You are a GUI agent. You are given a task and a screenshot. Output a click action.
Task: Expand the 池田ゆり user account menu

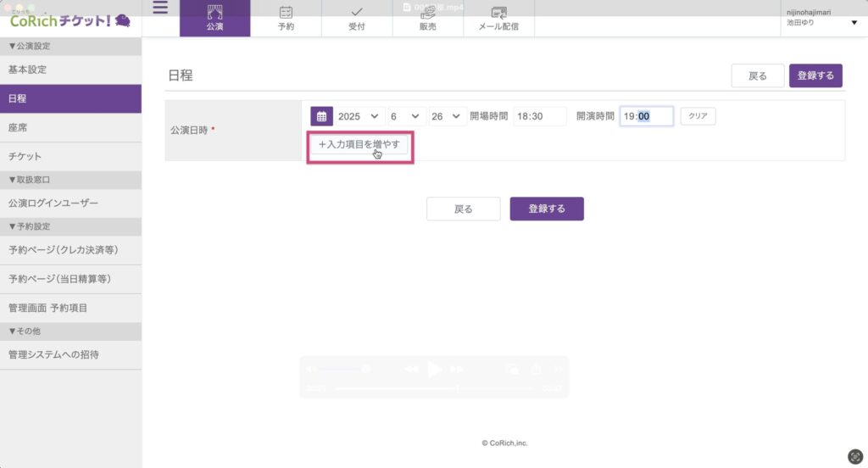click(853, 23)
